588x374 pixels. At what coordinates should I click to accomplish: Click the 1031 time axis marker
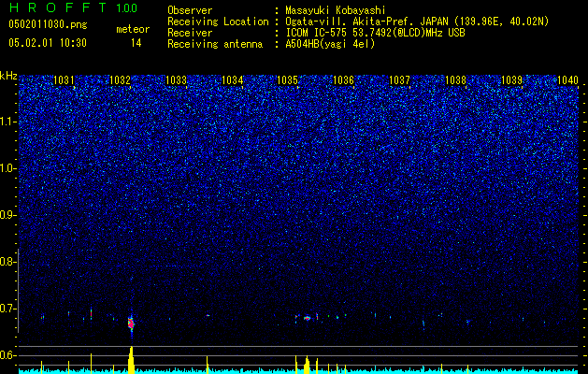pyautogui.click(x=64, y=80)
